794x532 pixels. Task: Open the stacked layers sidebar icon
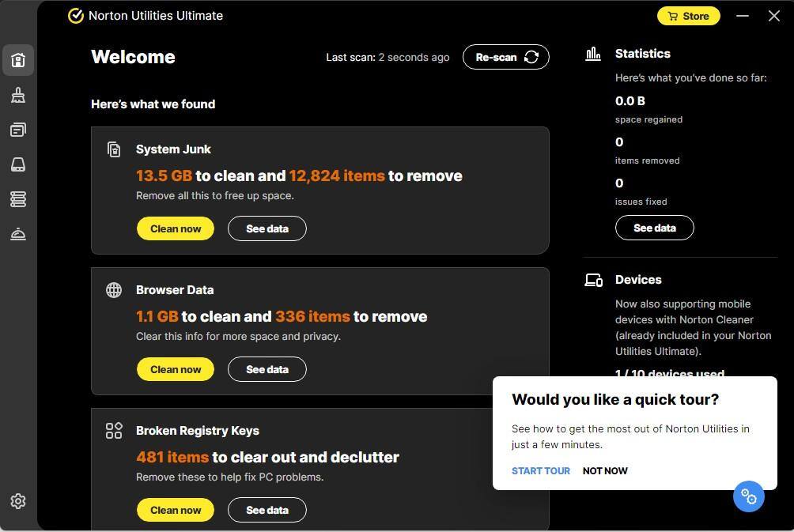click(18, 199)
